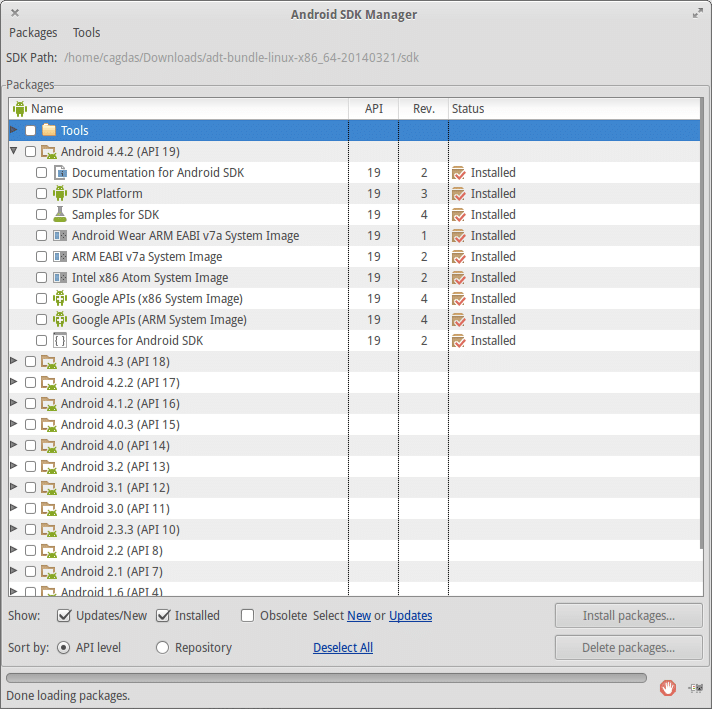
Task: Click the Updates selection link
Action: tap(410, 615)
